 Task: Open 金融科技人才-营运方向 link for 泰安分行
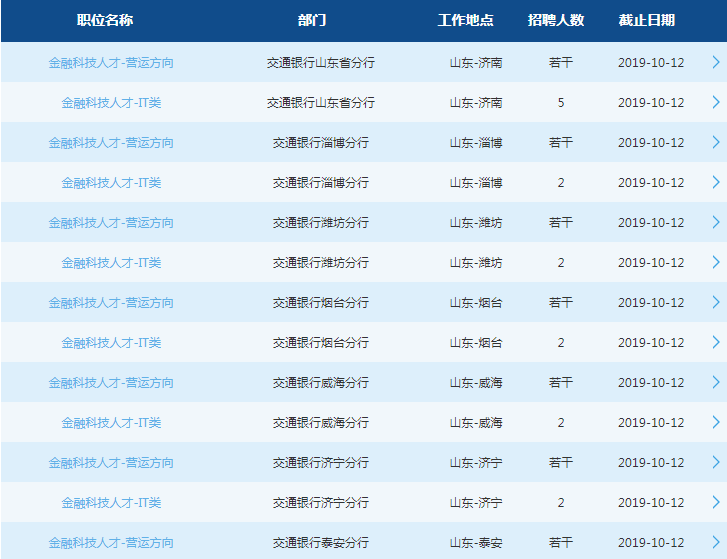coord(111,542)
